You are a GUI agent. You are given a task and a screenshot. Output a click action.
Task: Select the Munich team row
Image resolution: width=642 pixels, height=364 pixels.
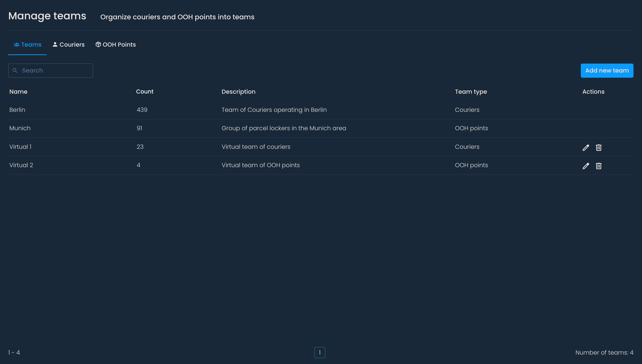coord(20,128)
